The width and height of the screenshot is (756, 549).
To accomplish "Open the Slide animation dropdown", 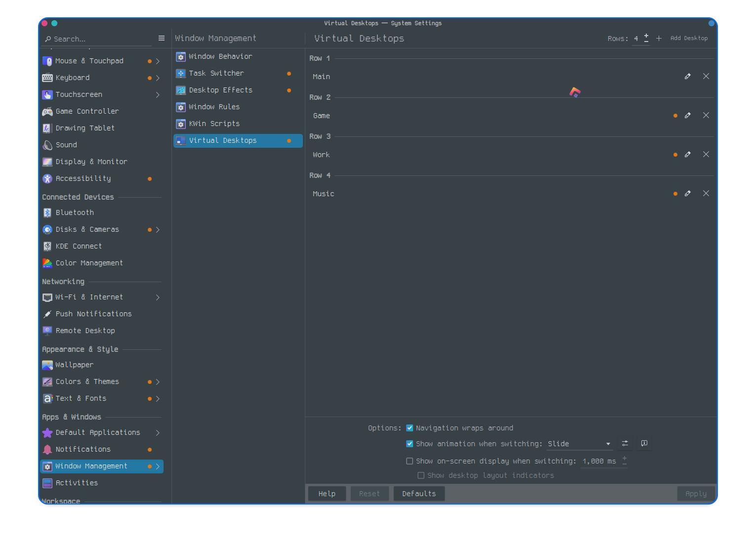I will [x=580, y=444].
